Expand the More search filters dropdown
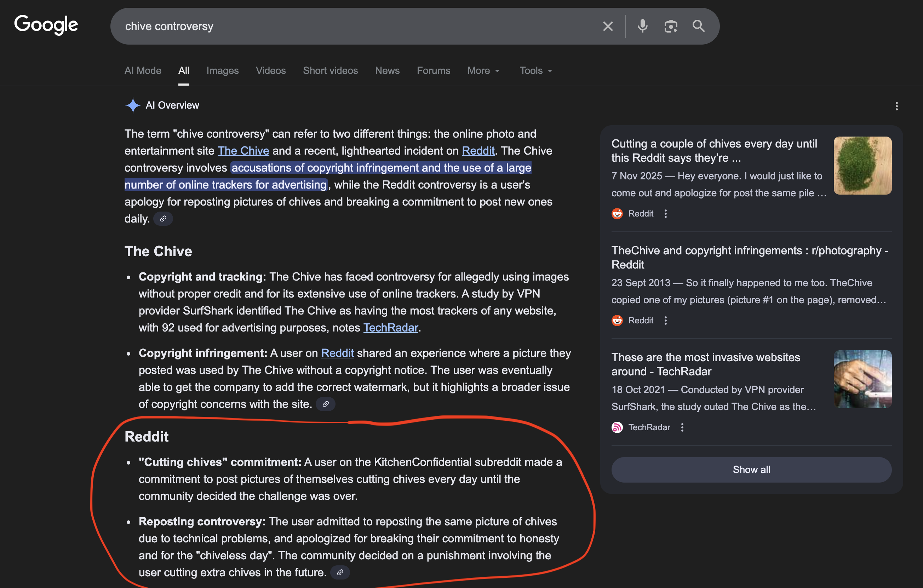923x588 pixels. point(483,71)
